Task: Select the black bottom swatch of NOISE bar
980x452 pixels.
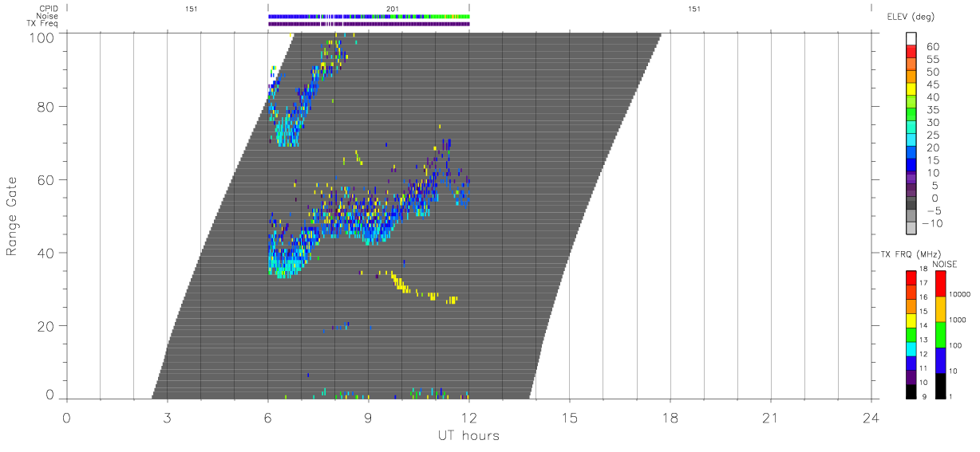Action: coord(940,386)
